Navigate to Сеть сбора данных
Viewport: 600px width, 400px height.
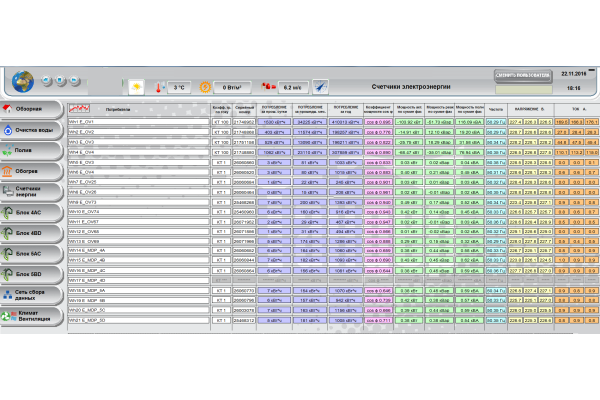pos(30,296)
